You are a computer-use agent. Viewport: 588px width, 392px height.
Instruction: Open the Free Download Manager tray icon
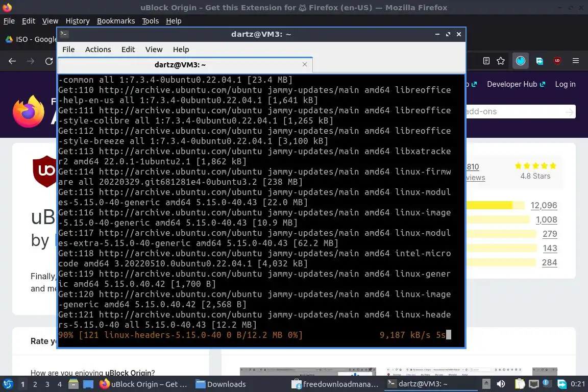pyautogui.click(x=562, y=384)
